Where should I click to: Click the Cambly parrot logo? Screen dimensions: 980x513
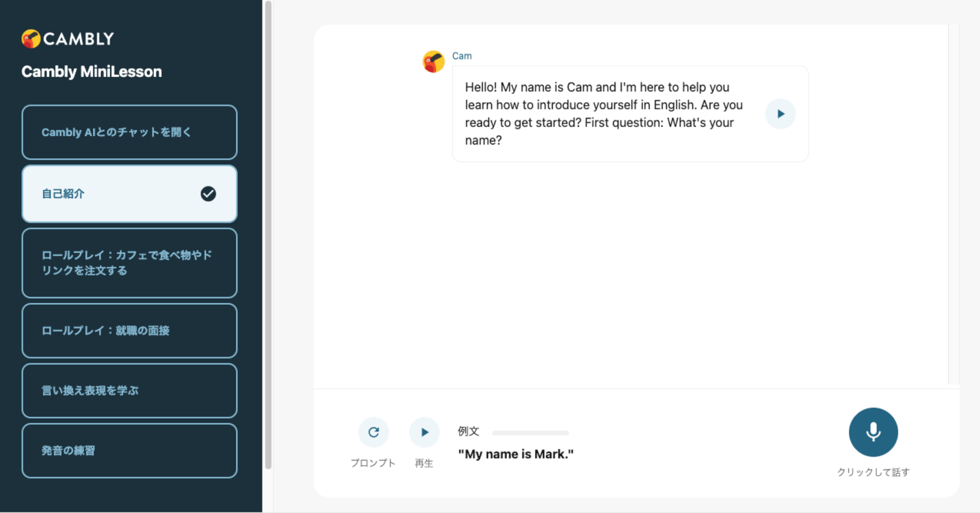(x=32, y=38)
